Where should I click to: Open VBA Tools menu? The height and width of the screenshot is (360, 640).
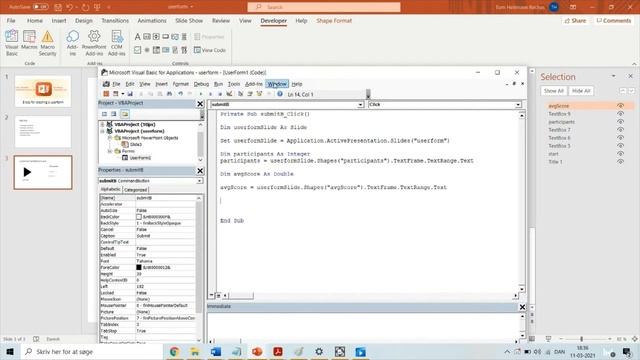point(233,84)
